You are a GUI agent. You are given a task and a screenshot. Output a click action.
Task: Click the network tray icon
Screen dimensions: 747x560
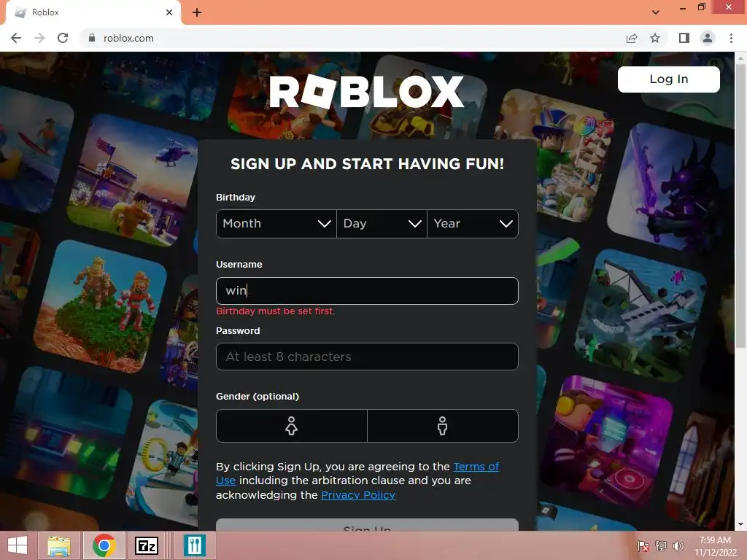[x=661, y=546]
